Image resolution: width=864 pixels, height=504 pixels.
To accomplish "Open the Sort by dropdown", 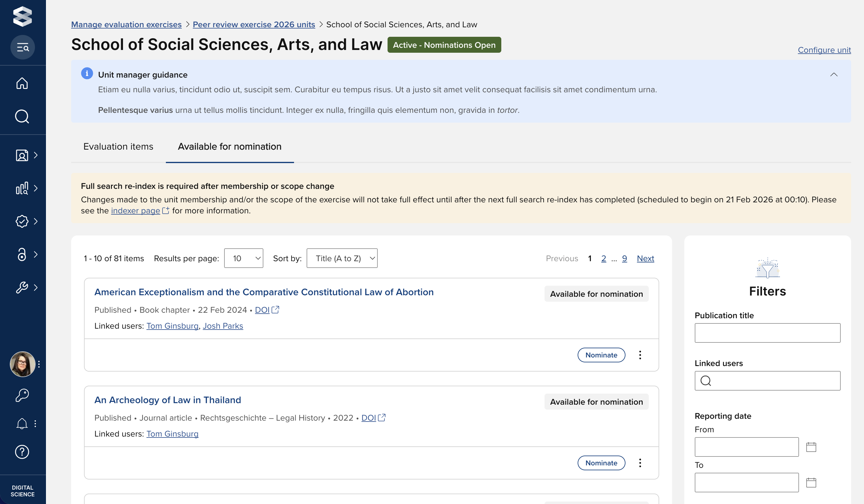I will 342,258.
